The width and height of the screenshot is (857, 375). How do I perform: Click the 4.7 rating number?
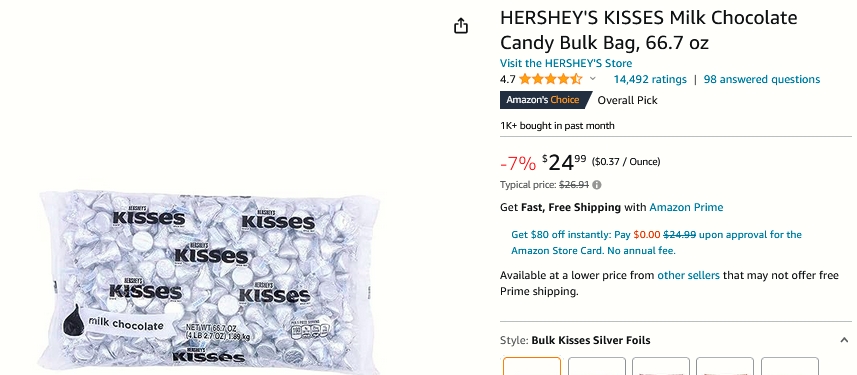pyautogui.click(x=508, y=79)
